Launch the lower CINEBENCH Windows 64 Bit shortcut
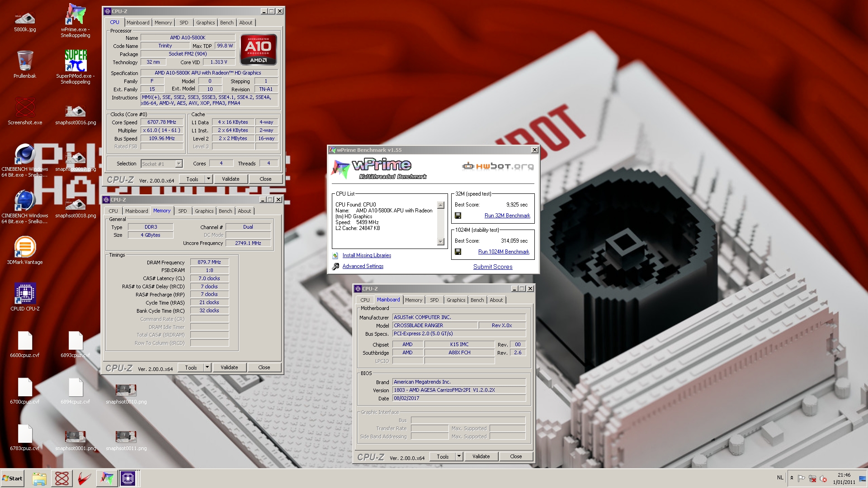Viewport: 868px width, 488px height. pos(25,207)
